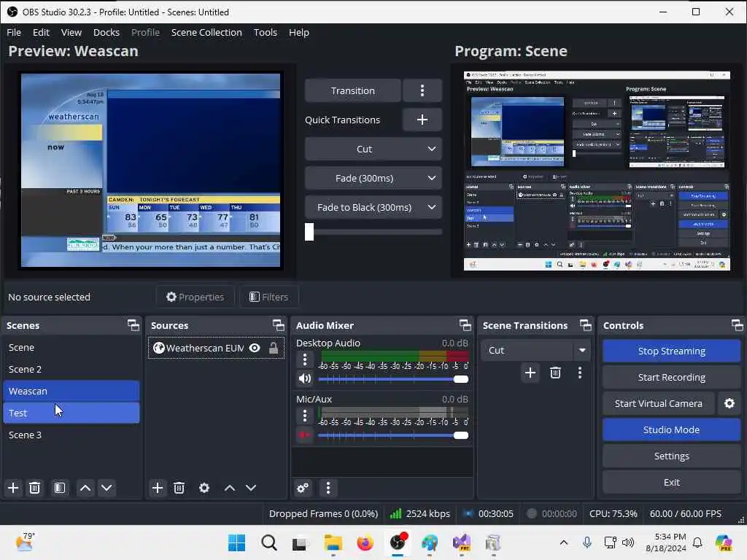
Task: Click the transition T-bar slider handle
Action: (x=309, y=232)
